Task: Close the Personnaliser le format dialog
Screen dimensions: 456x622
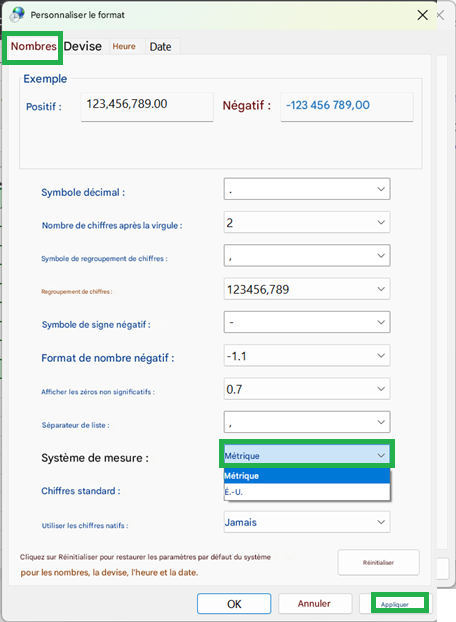Action: pyautogui.click(x=423, y=15)
